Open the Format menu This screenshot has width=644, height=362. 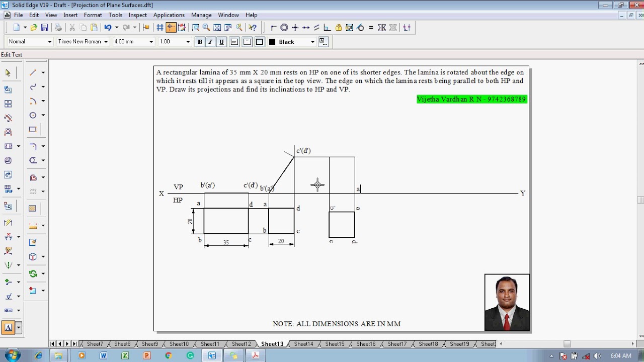[x=93, y=15]
